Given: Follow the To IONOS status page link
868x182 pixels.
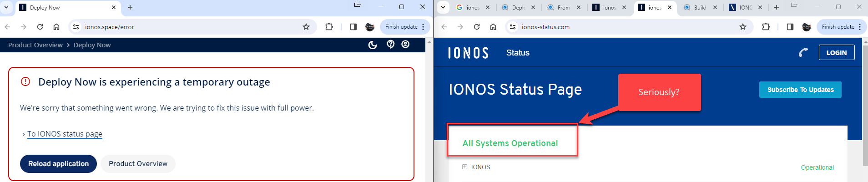Looking at the screenshot, I should tap(65, 134).
